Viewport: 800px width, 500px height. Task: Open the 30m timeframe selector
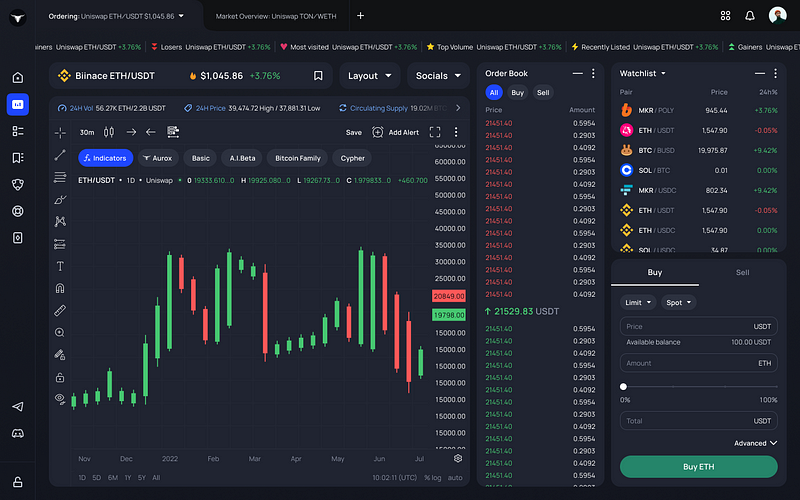click(x=87, y=132)
